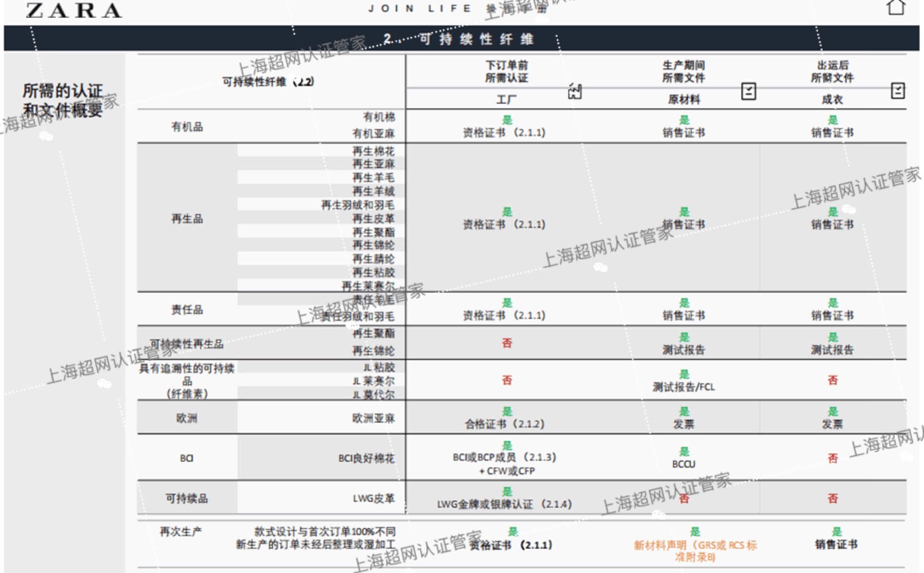924x573 pixels.
Task: Select 测试报告 under 原材料 in the 可持续性再生品 row
Action: [683, 350]
